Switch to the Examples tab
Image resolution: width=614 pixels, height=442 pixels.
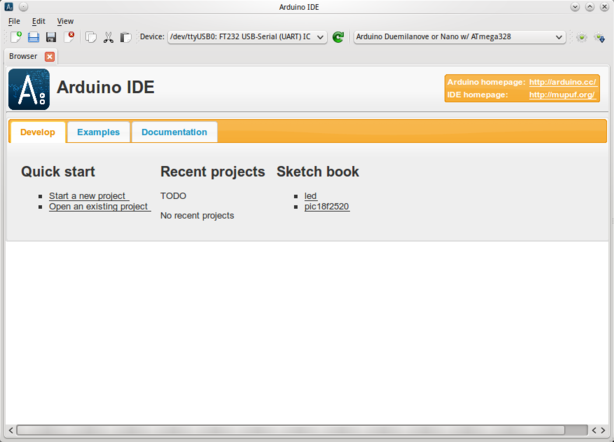[98, 132]
